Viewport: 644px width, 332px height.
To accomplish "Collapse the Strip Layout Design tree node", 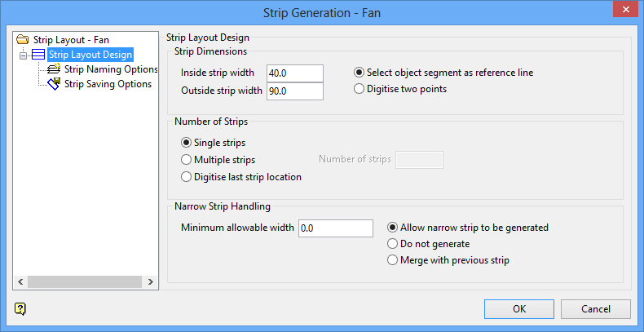I will (x=23, y=55).
